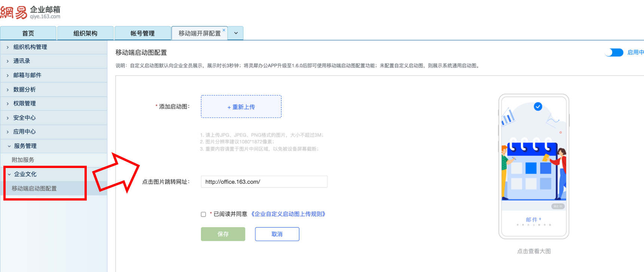
Task: Close the 移动端开屏配置 tab
Action: [224, 30]
